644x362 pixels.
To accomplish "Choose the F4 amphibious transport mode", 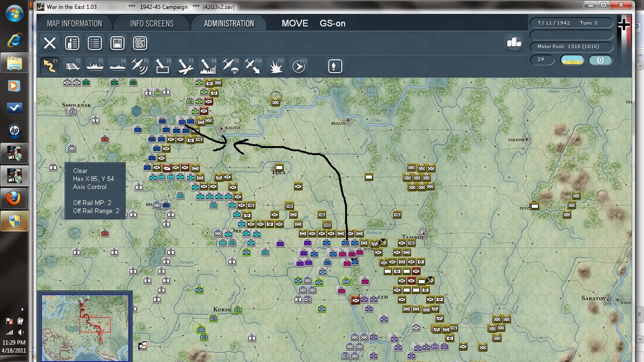I will (118, 66).
